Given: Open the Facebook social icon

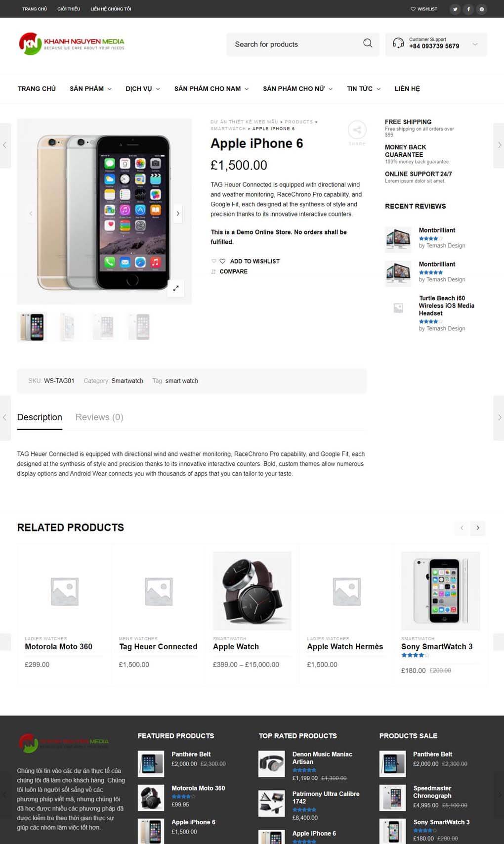Looking at the screenshot, I should 468,9.
